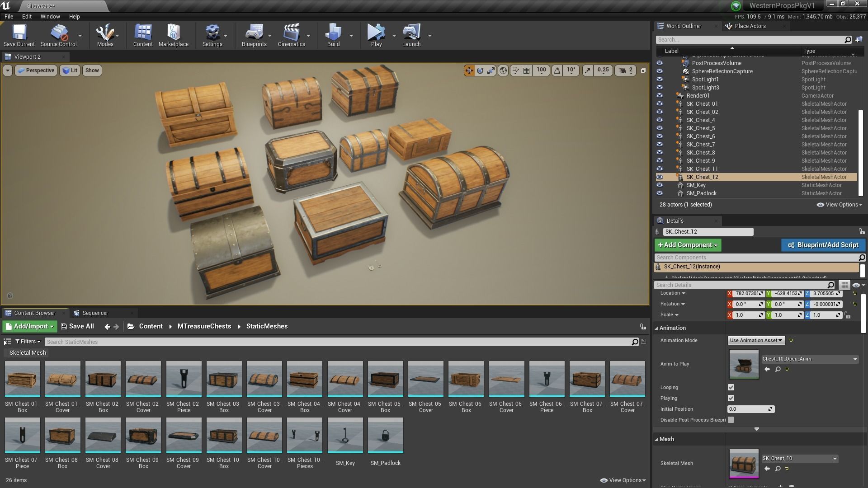Open the Marketplace toolbar icon
This screenshot has height=488, width=868.
coord(174,35)
